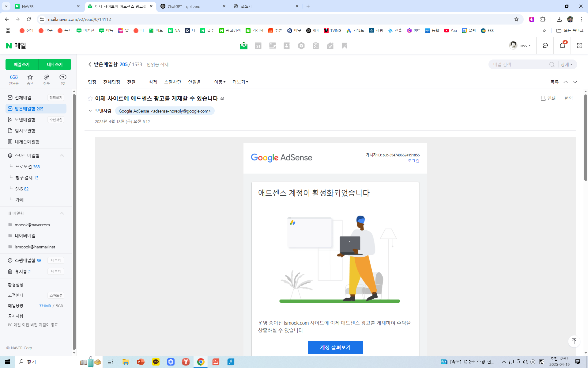Click the important star filter icon
The image size is (588, 368).
(30, 77)
